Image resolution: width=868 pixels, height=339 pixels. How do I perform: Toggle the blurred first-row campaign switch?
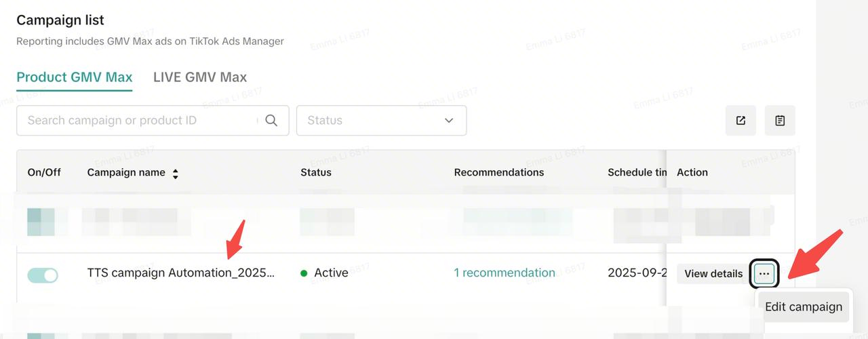[41, 222]
